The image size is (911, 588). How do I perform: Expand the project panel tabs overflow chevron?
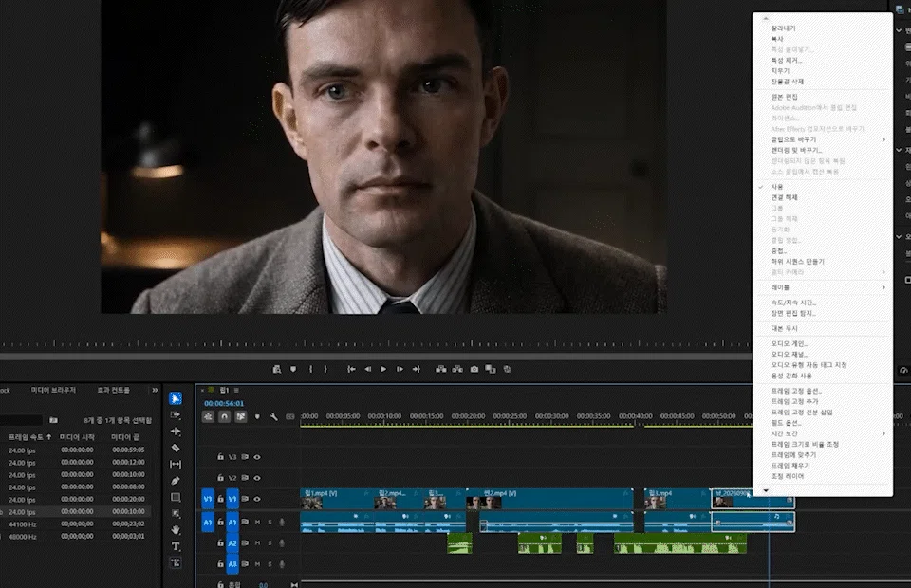coord(155,390)
